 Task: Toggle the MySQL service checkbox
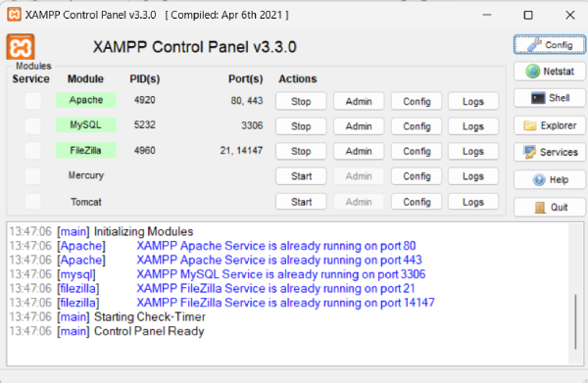pyautogui.click(x=32, y=126)
